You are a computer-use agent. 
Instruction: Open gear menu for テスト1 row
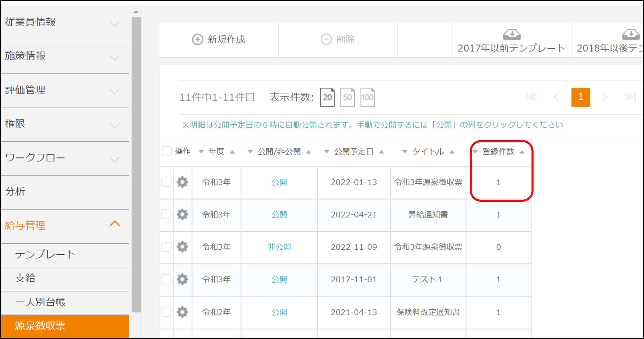click(182, 279)
